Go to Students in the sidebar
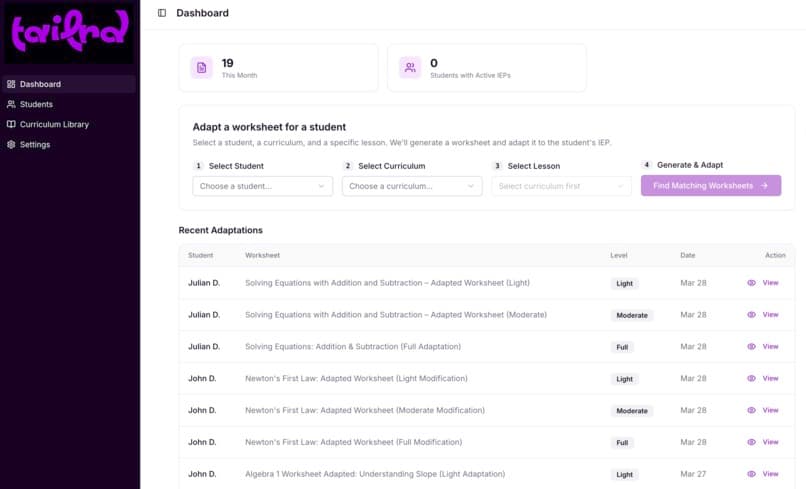Screen dimensions: 806x489 (69, 104)
